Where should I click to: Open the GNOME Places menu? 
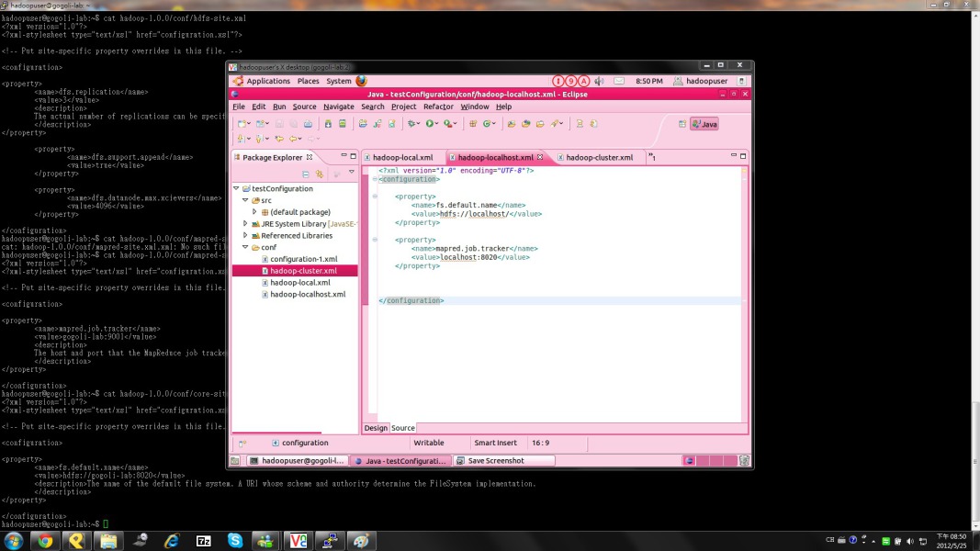(308, 81)
